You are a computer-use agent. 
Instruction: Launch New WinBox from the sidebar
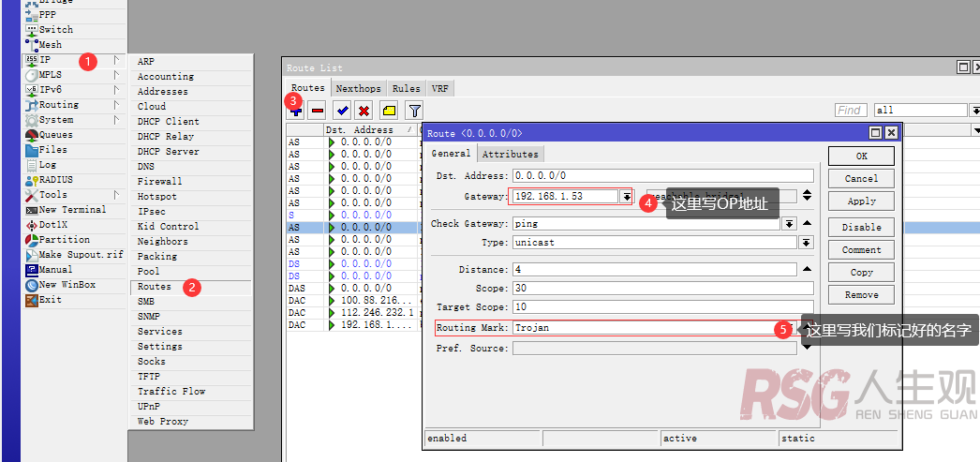(x=74, y=285)
